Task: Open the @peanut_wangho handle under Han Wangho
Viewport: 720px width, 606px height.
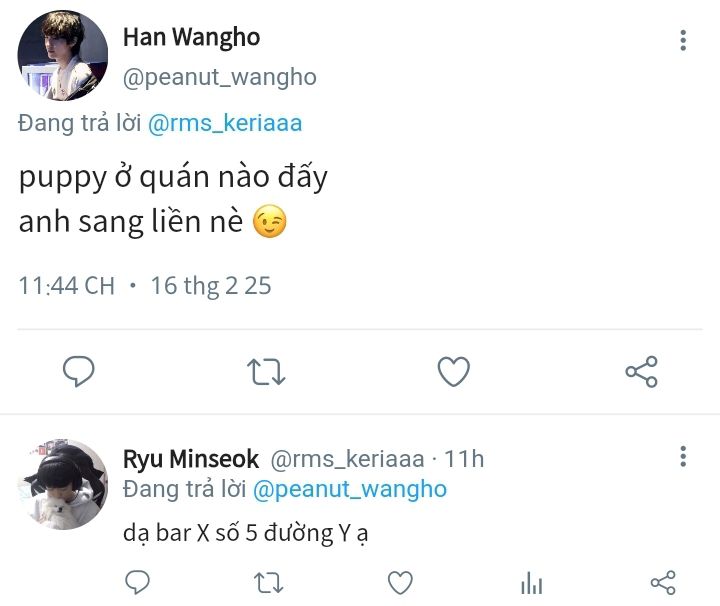Action: tap(219, 77)
